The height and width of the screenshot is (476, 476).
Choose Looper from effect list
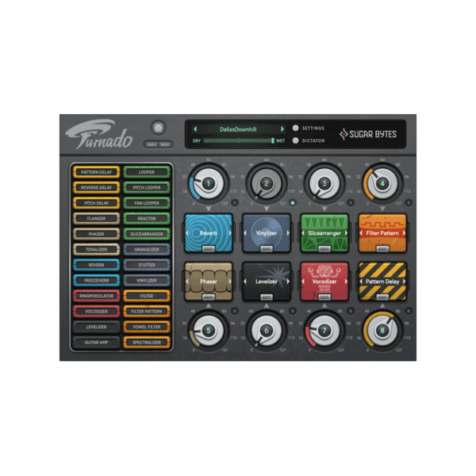tap(147, 172)
